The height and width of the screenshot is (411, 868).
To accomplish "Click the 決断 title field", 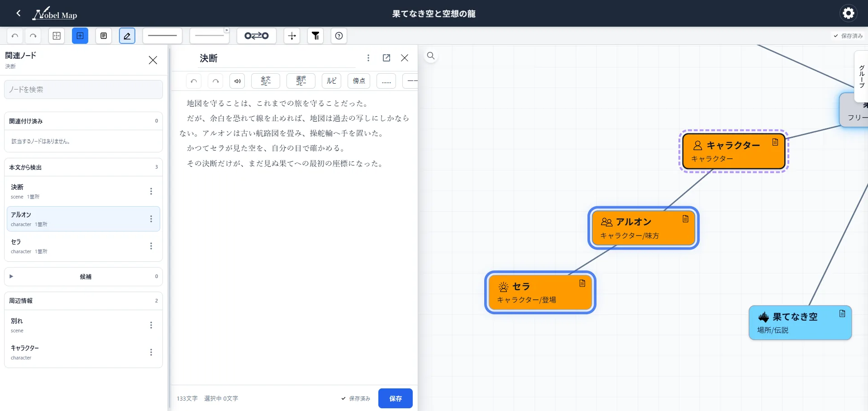I will point(277,58).
